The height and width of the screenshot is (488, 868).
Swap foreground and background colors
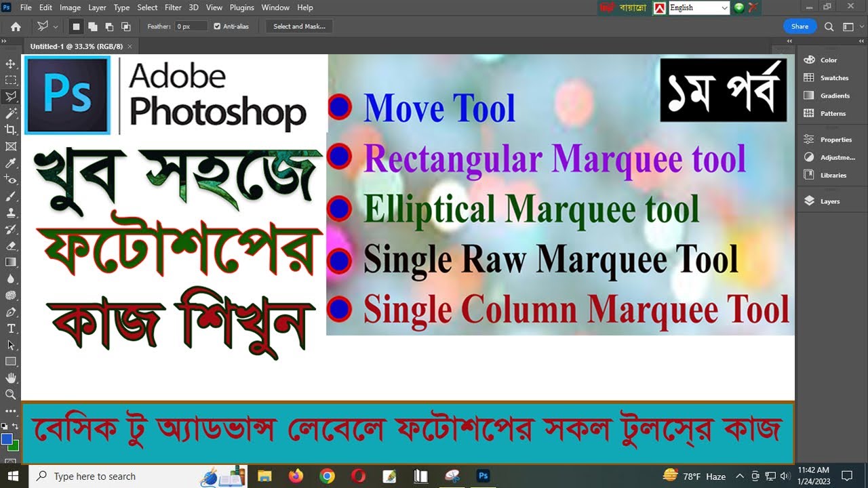coord(16,427)
